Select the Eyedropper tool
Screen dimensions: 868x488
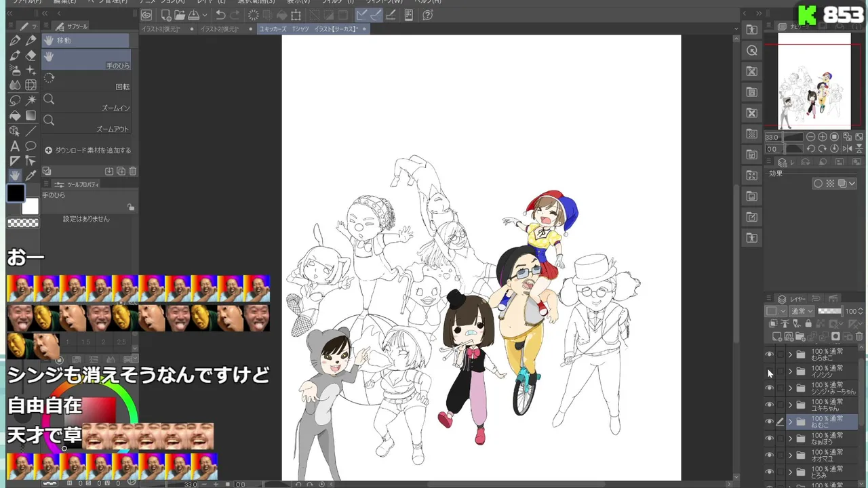(x=31, y=176)
